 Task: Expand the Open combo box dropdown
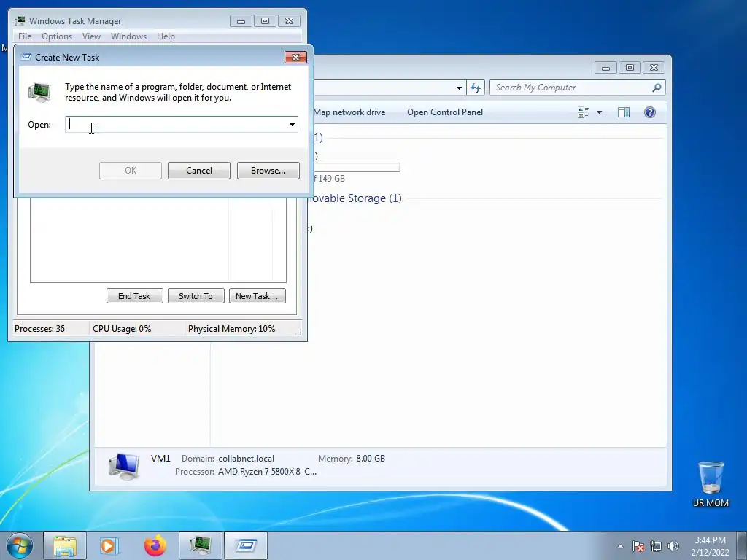(292, 124)
